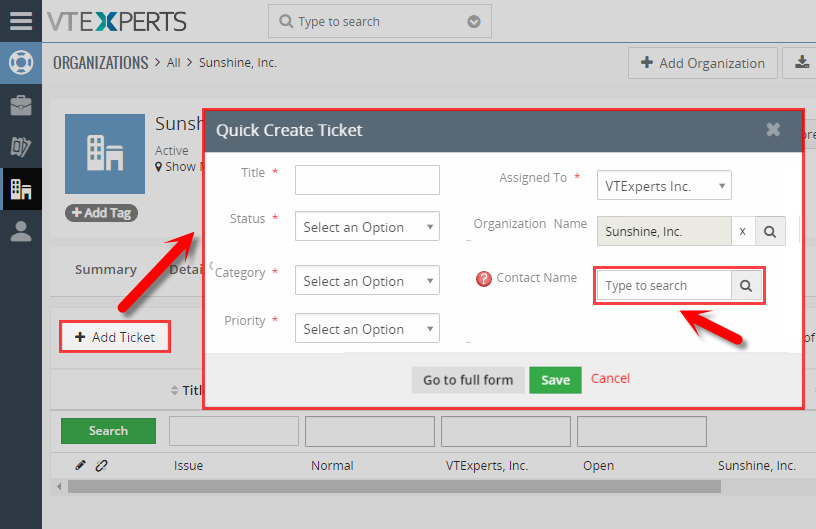
Task: Click the Contact Name search magnifier icon
Action: coord(746,286)
